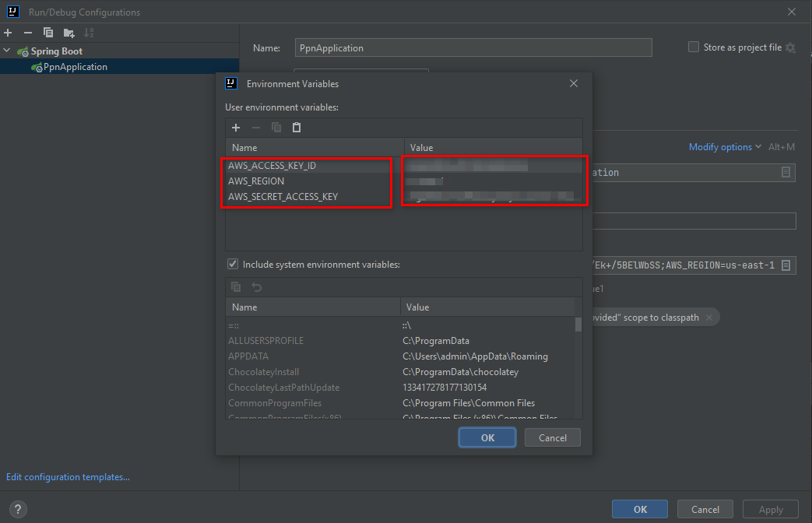Click value 133417278177130154
This screenshot has width=812, height=523.
(x=445, y=388)
